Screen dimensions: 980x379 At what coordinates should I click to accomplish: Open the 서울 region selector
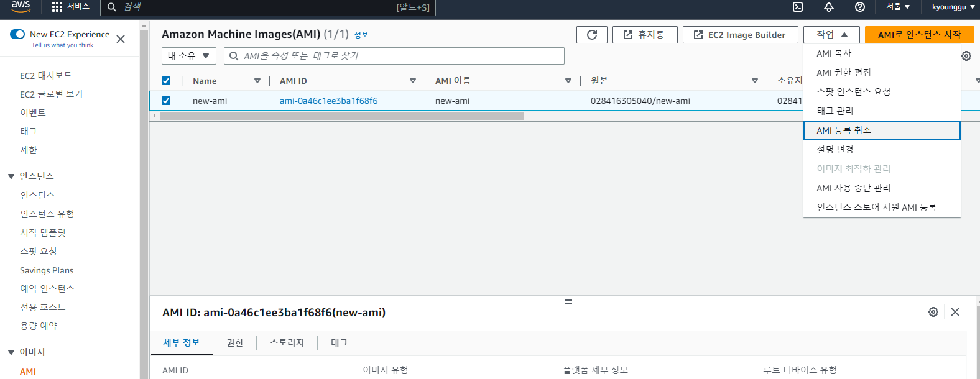point(898,7)
